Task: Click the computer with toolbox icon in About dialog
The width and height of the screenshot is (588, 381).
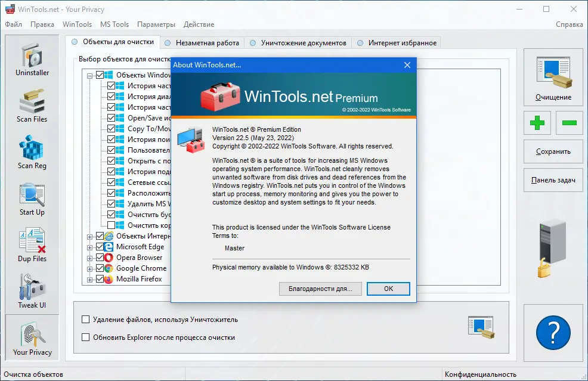Action: pos(191,140)
